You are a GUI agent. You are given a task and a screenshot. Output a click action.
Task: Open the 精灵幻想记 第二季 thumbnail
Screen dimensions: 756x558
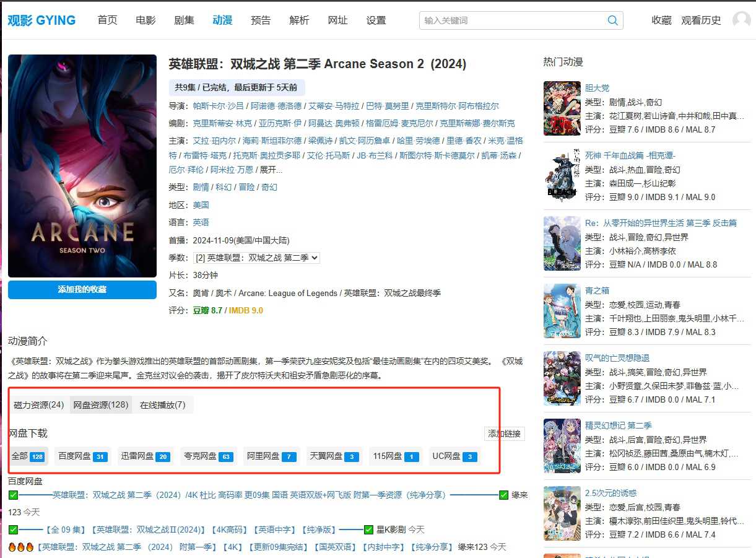(562, 446)
